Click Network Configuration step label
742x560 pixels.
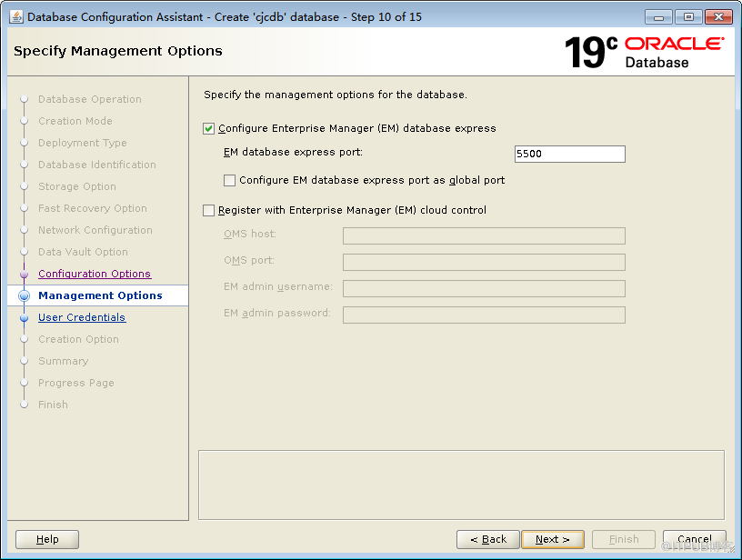[x=95, y=230]
